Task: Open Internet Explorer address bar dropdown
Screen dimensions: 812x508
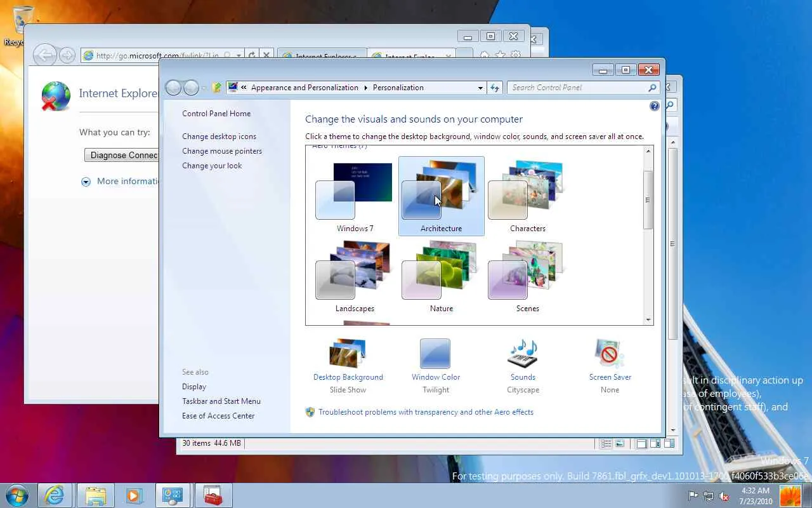Action: (239, 55)
